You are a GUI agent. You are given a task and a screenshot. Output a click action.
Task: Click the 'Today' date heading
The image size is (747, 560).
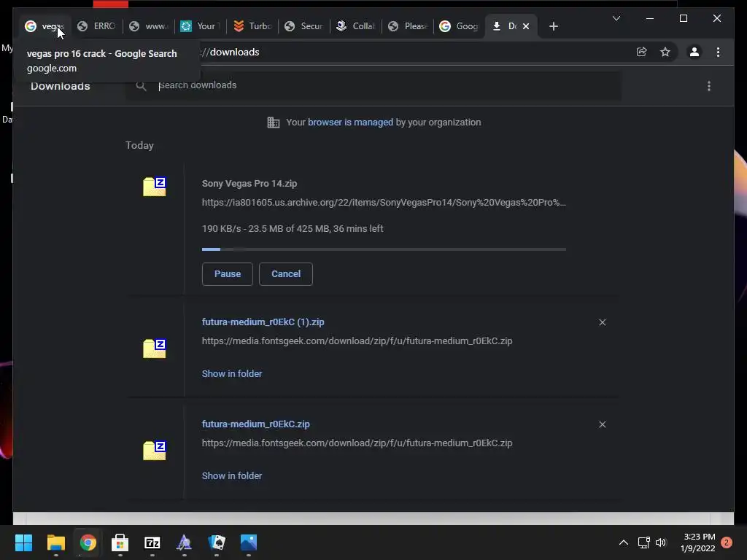tap(139, 145)
